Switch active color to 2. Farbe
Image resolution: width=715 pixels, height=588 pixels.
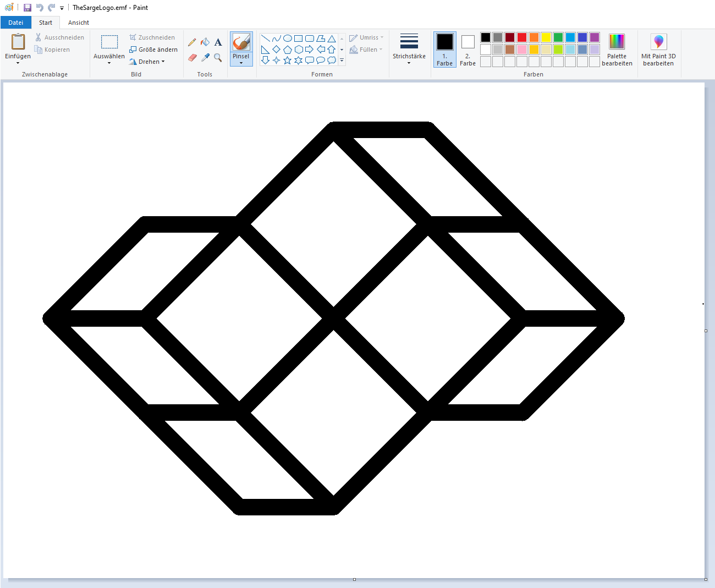(x=468, y=49)
